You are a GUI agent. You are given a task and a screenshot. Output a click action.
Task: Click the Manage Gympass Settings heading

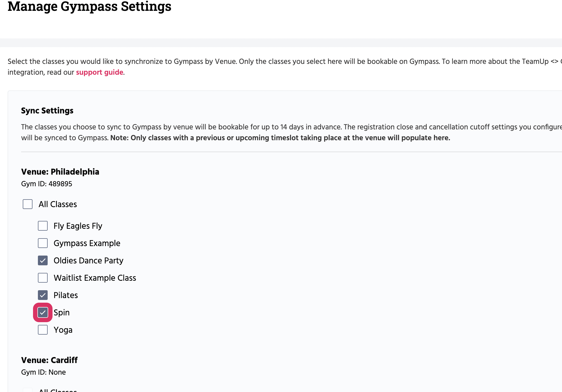click(89, 6)
